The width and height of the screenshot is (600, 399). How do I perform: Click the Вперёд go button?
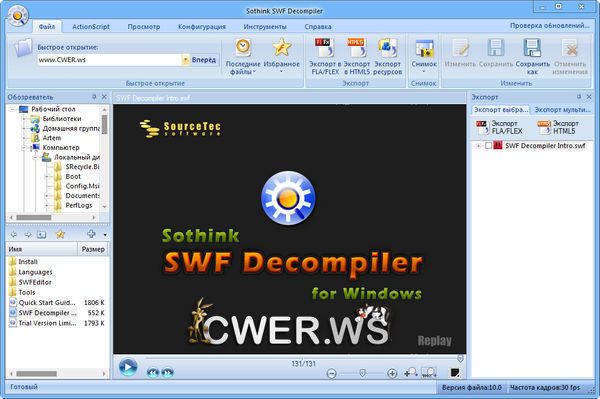point(204,60)
